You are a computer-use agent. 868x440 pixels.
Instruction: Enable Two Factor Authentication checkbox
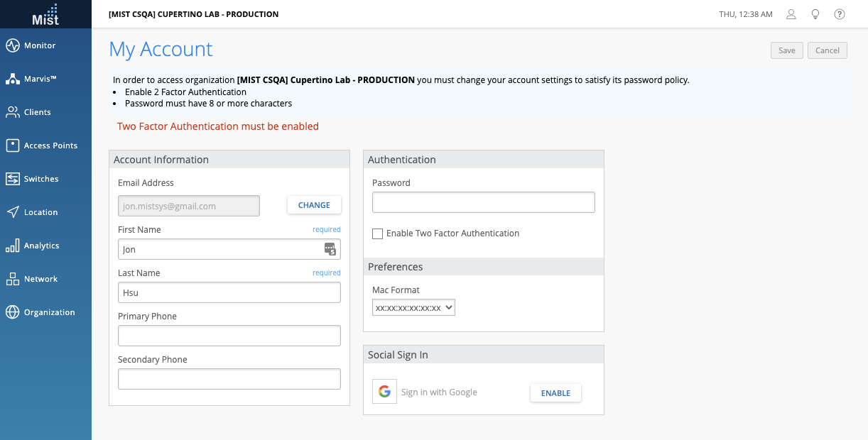378,233
